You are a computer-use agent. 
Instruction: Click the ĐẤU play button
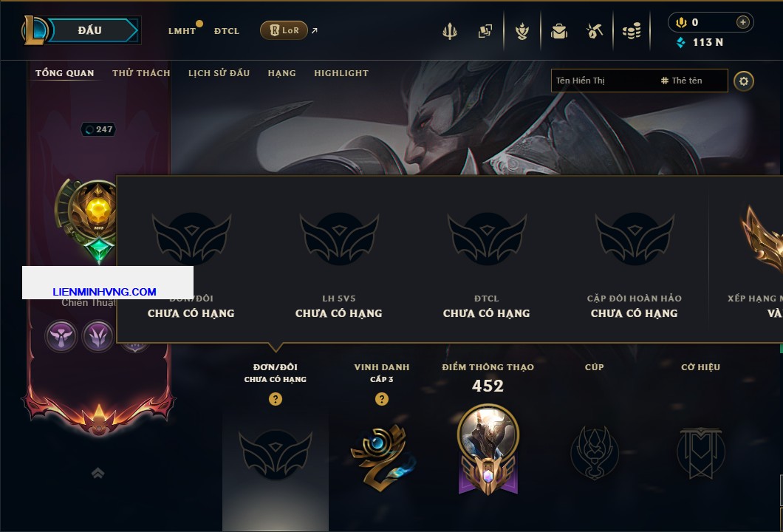click(x=90, y=30)
